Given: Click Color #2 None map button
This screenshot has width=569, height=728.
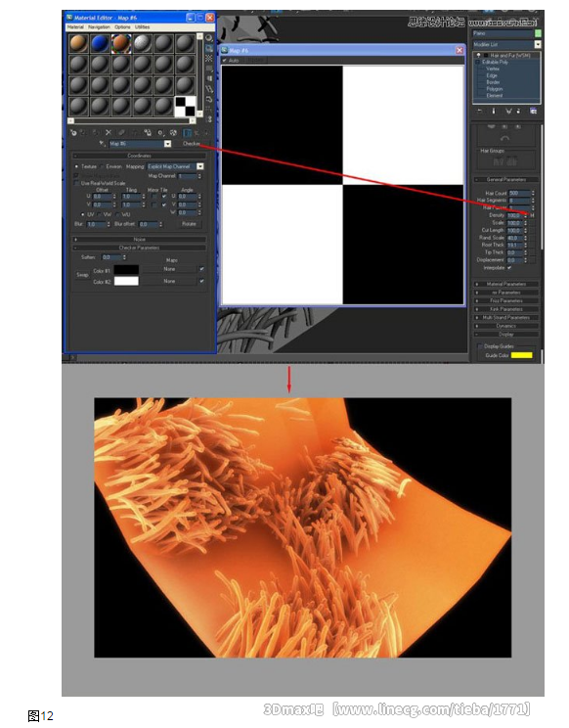Looking at the screenshot, I should coord(170,281).
